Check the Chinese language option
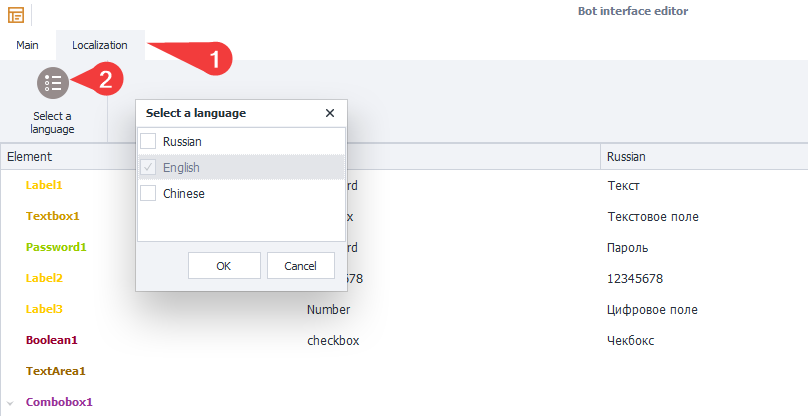This screenshot has height=416, width=808. (x=148, y=194)
